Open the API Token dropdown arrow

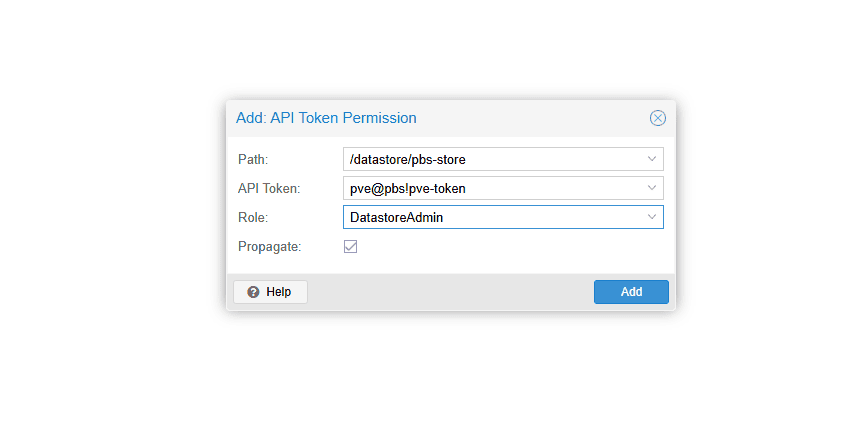(x=652, y=188)
